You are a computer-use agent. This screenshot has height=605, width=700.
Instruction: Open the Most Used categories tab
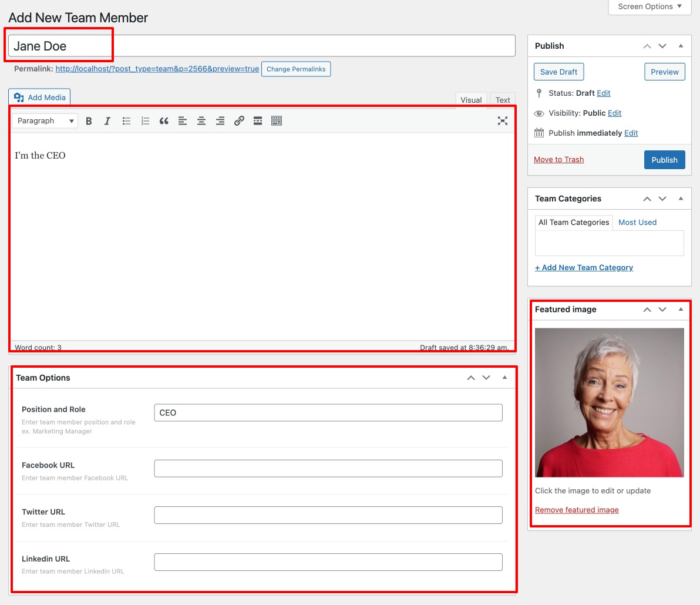(x=637, y=222)
